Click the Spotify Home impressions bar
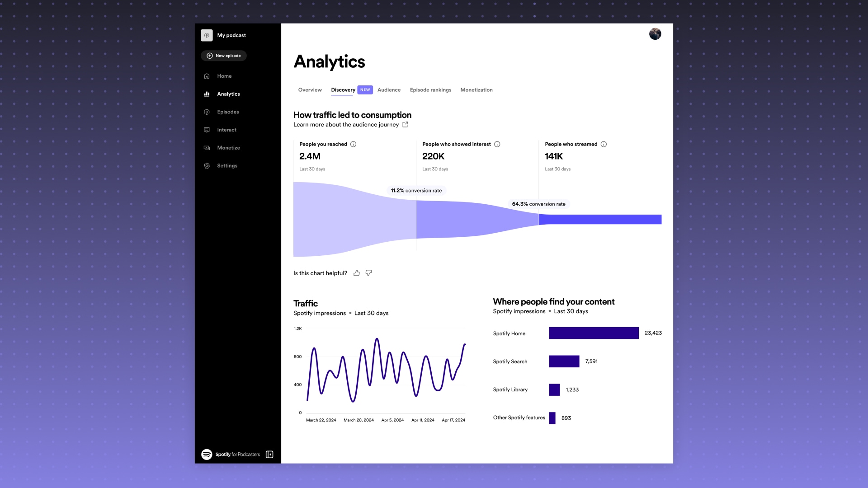 (x=594, y=333)
